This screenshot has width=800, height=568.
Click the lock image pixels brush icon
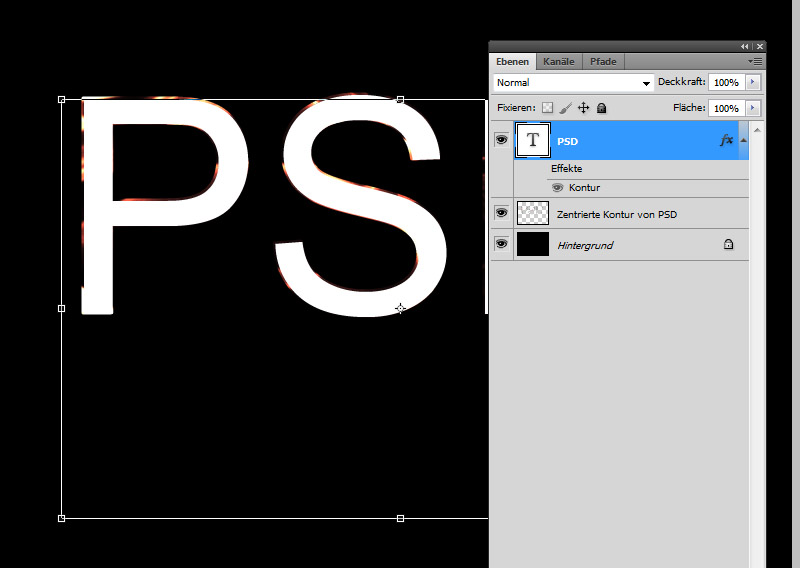coord(565,108)
